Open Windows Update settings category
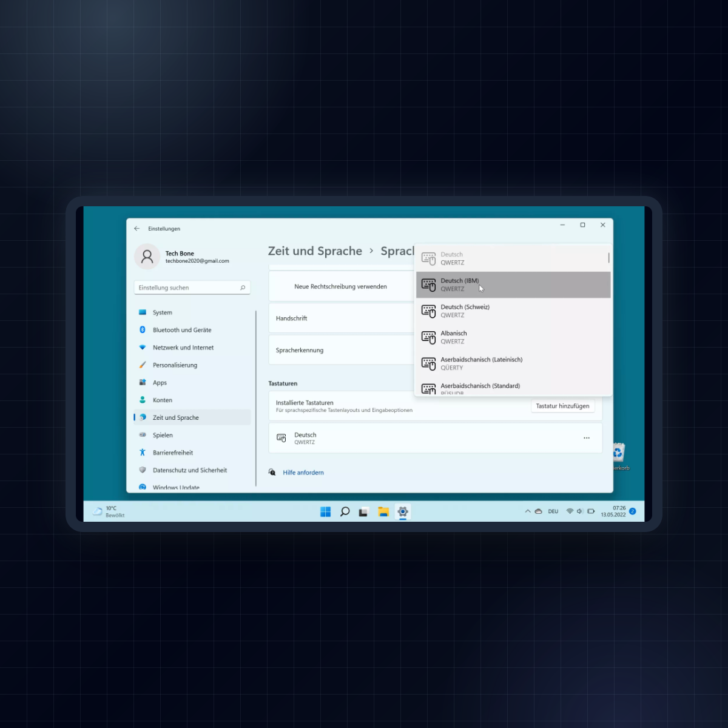Viewport: 728px width, 728px height. [192, 487]
